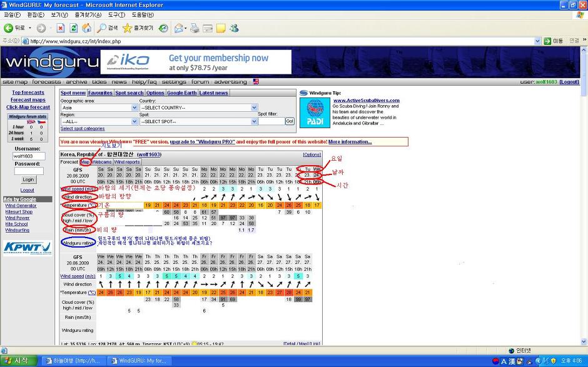Open the Select spot categories link
Image resolution: width=588 pixels, height=367 pixels.
83,129
